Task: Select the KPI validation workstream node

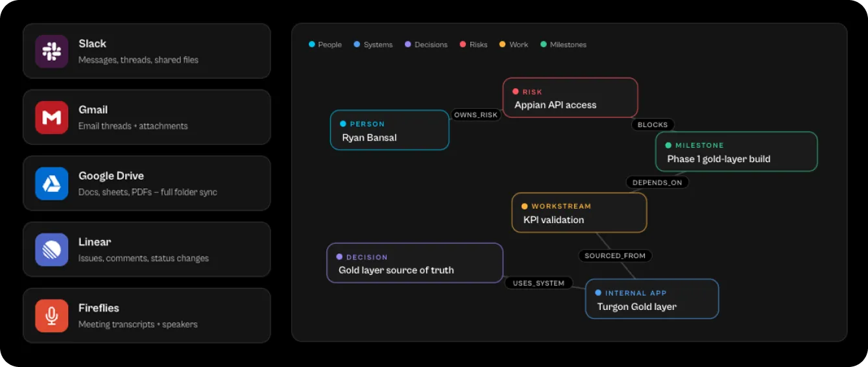Action: tap(579, 213)
